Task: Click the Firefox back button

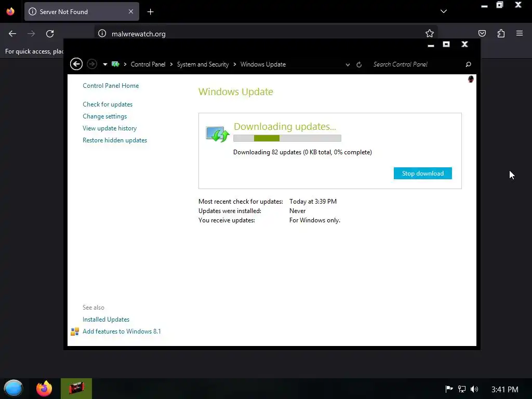Action: click(12, 34)
